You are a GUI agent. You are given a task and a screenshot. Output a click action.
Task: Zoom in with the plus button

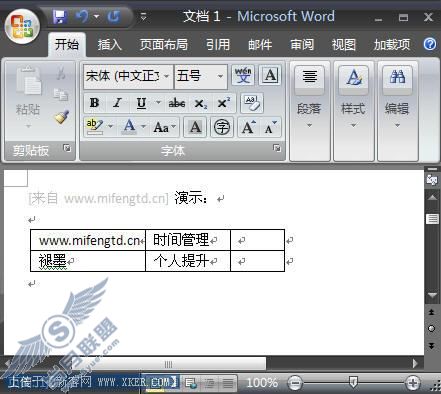pyautogui.click(x=413, y=383)
